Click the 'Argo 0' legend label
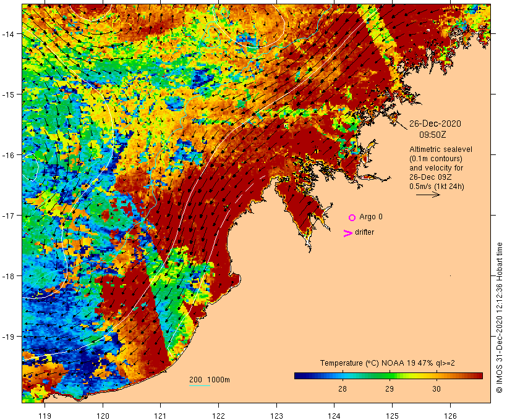This screenshot has width=507, height=420. pyautogui.click(x=371, y=217)
